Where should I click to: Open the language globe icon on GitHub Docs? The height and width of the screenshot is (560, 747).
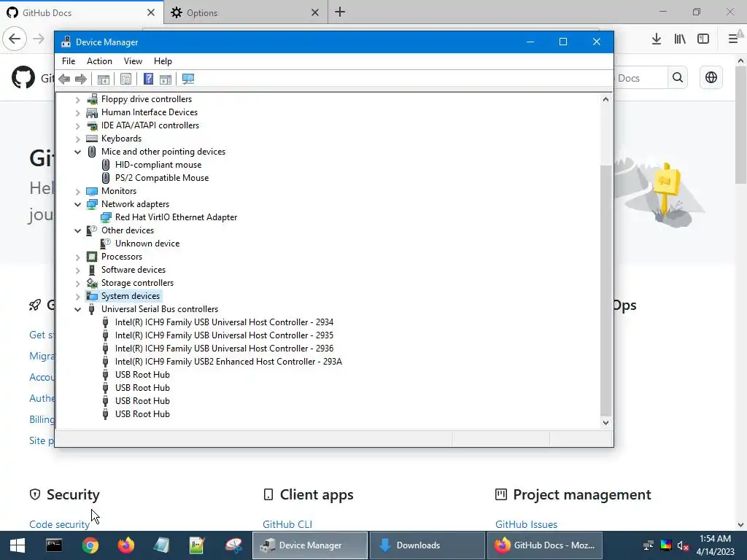(x=711, y=77)
